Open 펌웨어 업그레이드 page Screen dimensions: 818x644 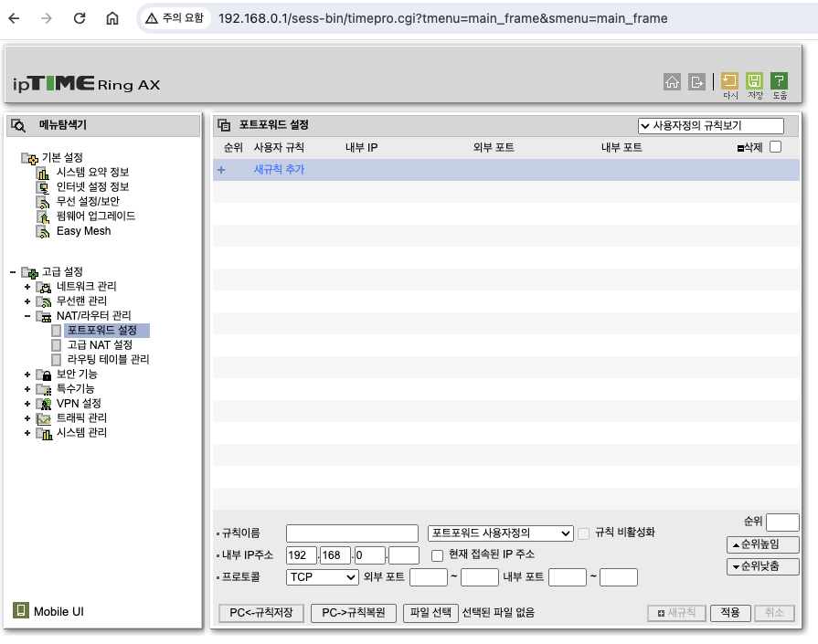[x=96, y=216]
